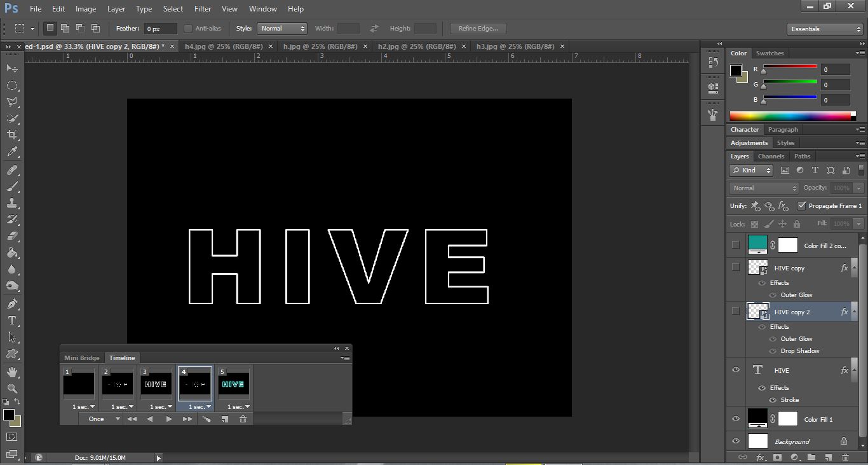Hide the HIVE text layer
The image size is (868, 465).
(x=736, y=370)
